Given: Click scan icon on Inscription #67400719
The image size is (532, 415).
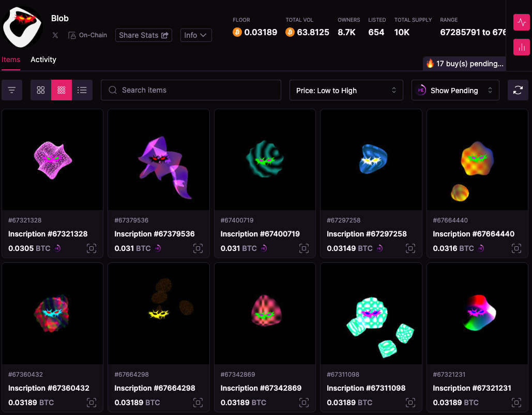Looking at the screenshot, I should coord(304,248).
